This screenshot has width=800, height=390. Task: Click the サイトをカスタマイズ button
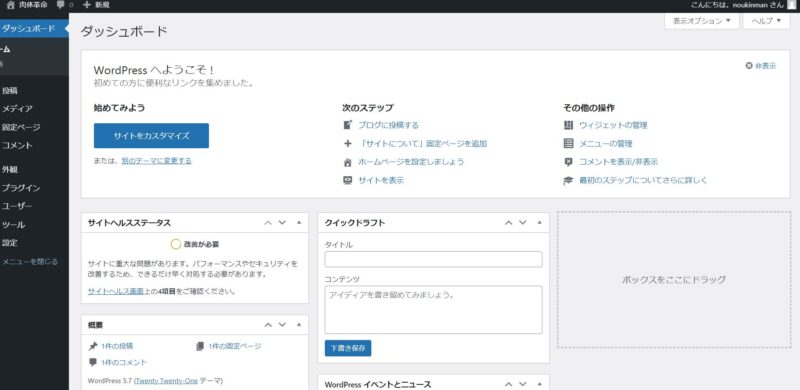coord(152,136)
